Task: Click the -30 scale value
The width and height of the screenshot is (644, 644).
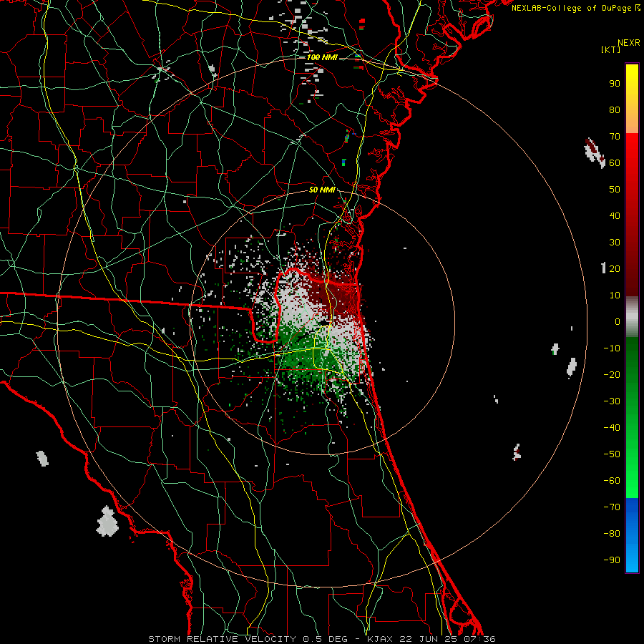Action: (x=612, y=401)
